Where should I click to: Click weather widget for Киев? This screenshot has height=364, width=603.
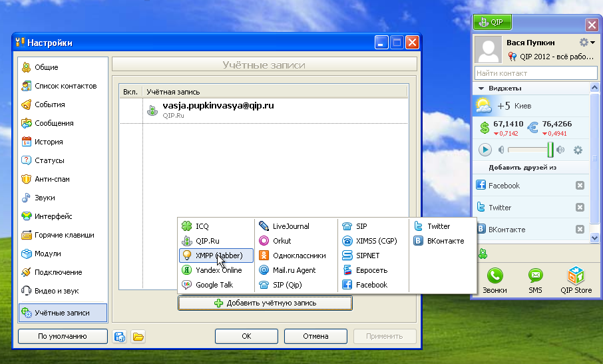pyautogui.click(x=530, y=106)
